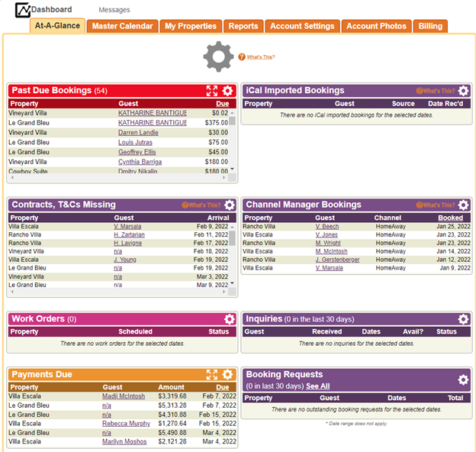Open Channel Manager Bookings gear settings
The width and height of the screenshot is (476, 452).
click(x=463, y=205)
